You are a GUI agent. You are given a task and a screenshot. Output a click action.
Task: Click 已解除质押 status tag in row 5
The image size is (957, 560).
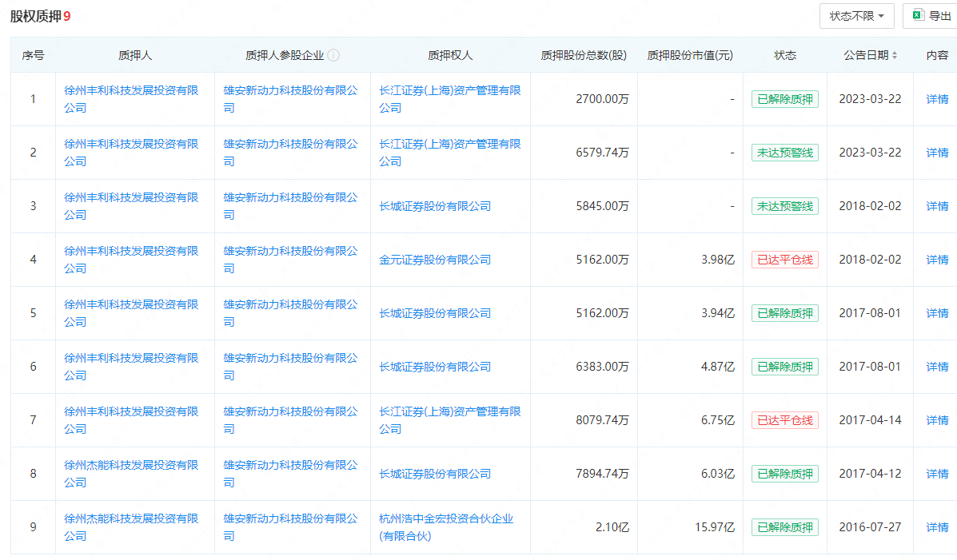point(784,313)
